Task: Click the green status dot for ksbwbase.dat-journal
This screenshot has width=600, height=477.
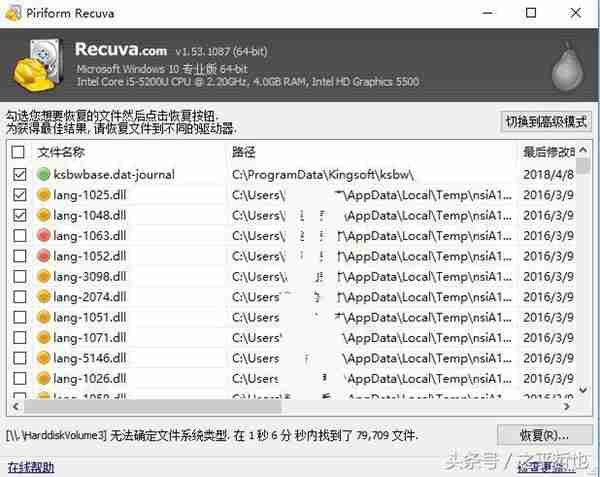Action: [x=44, y=174]
